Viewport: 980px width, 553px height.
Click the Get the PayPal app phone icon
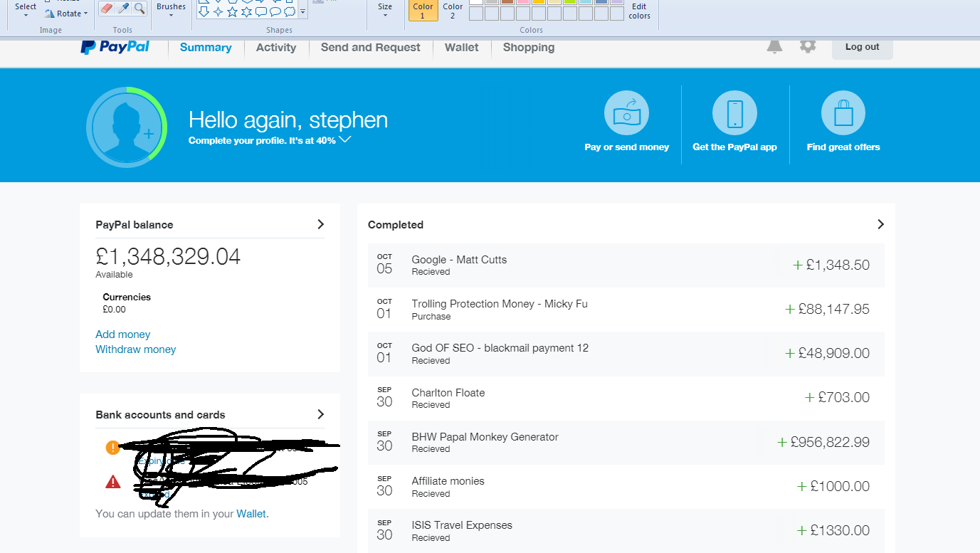tap(734, 113)
